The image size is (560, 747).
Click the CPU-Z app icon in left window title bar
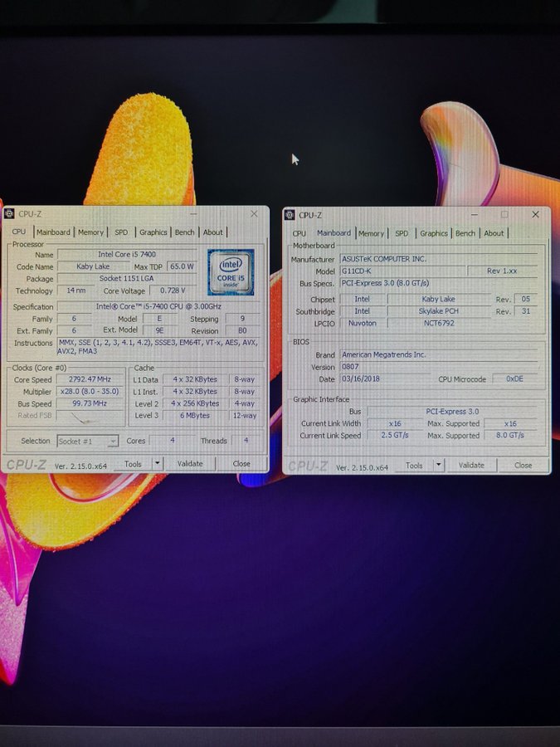(8, 214)
